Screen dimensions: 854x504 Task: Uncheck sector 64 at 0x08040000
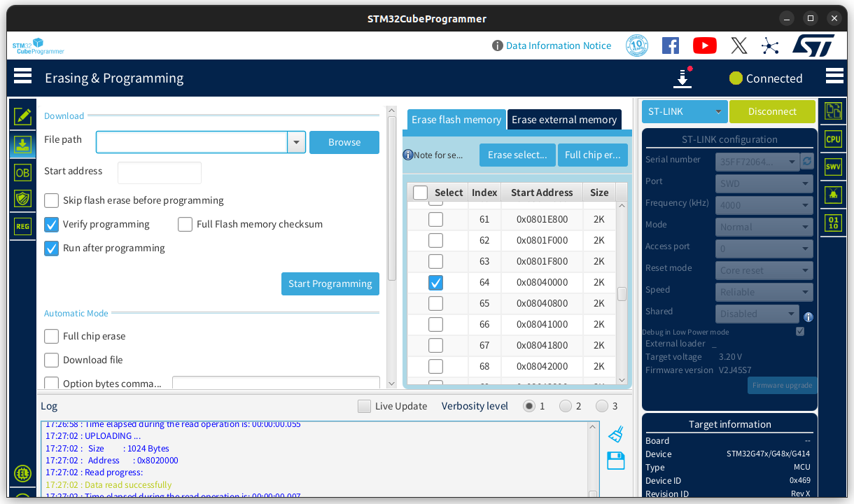435,282
